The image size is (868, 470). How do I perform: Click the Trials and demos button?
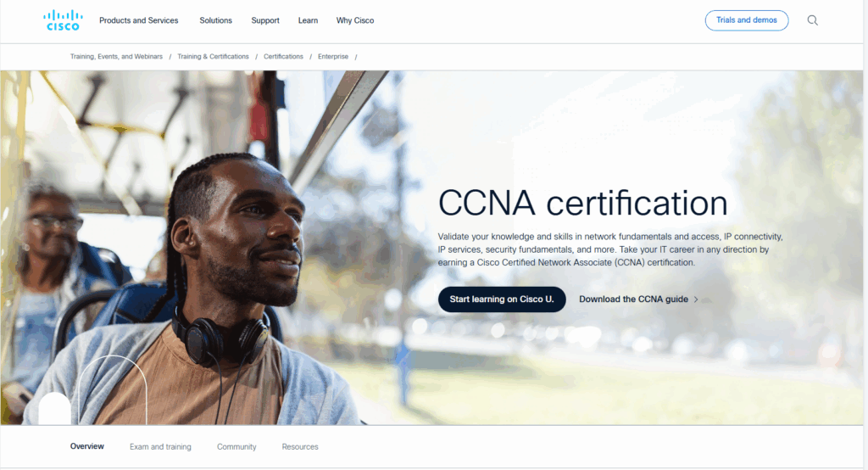(746, 20)
